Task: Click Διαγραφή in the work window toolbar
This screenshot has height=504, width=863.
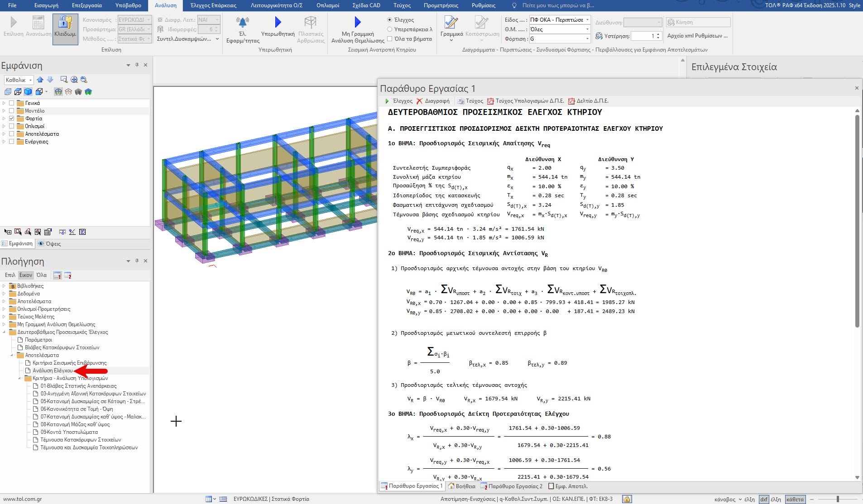Action: coord(433,101)
